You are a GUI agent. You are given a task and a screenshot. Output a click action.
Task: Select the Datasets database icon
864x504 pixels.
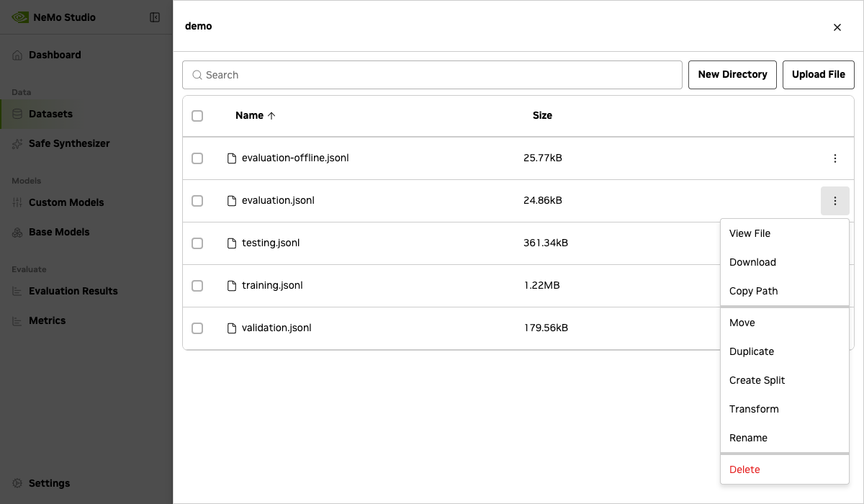tap(16, 114)
